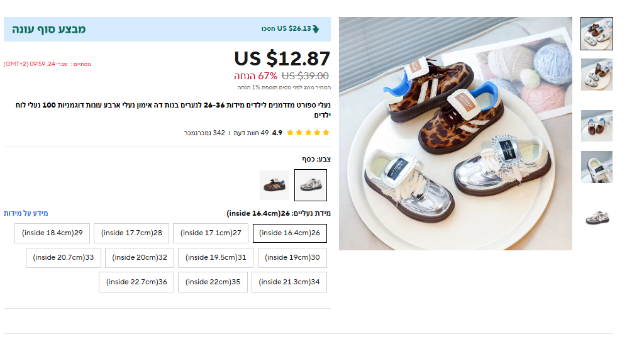
Task: Select the first product thumbnail
Action: coord(596,33)
